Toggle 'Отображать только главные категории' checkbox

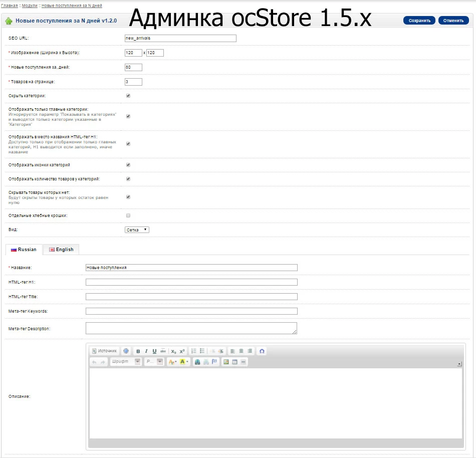tap(128, 116)
